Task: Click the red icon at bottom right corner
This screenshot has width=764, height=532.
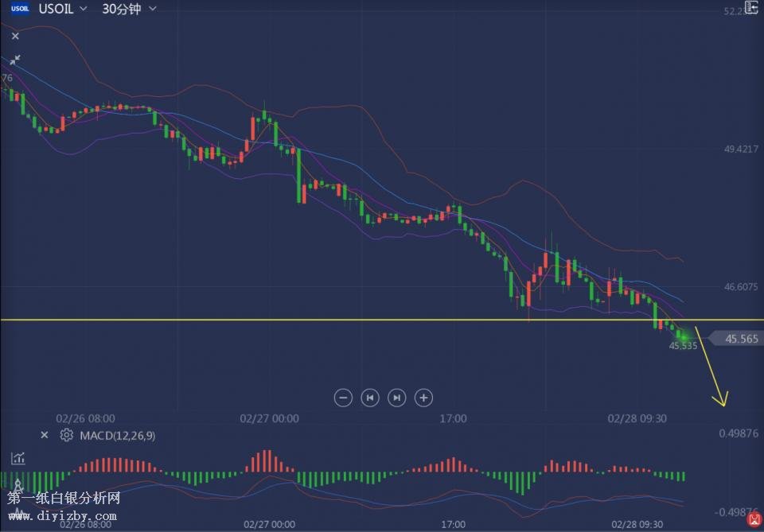Action: [x=754, y=520]
